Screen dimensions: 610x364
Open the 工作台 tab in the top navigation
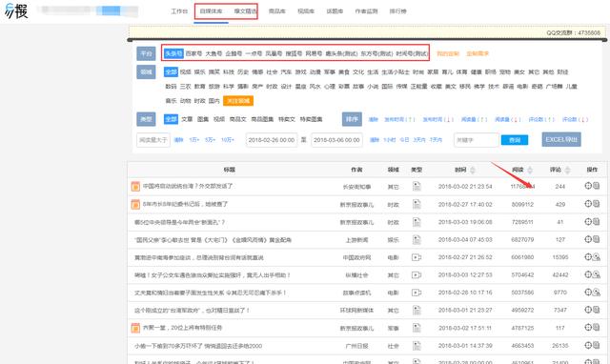coord(179,11)
